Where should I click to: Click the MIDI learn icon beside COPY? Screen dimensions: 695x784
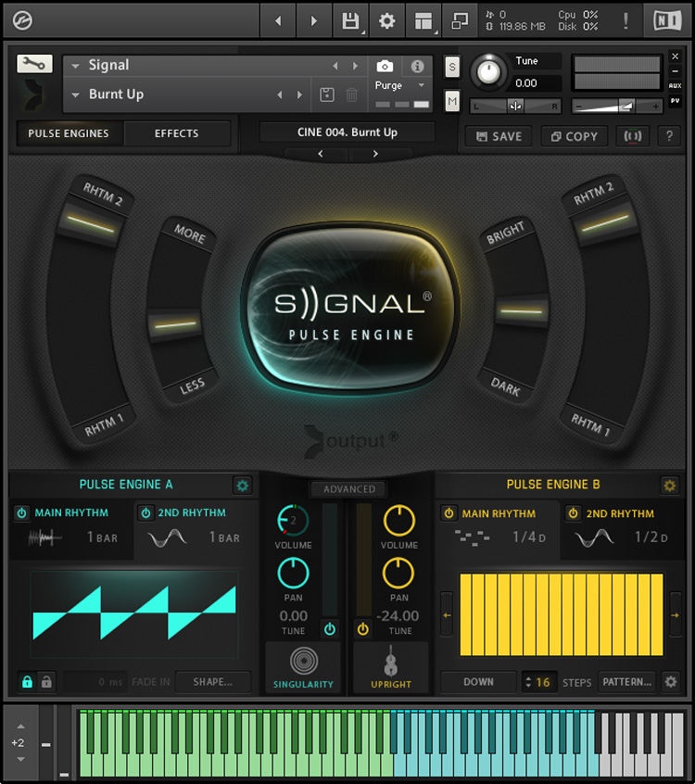[633, 136]
